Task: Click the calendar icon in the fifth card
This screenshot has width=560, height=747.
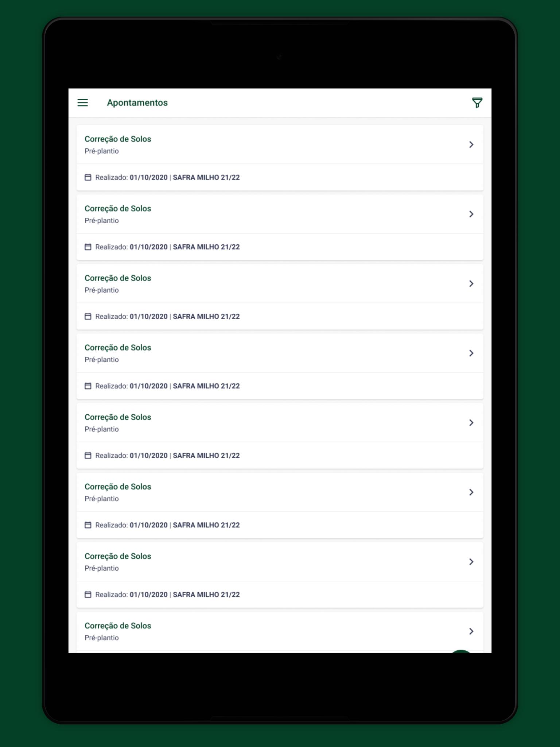Action: 88,456
